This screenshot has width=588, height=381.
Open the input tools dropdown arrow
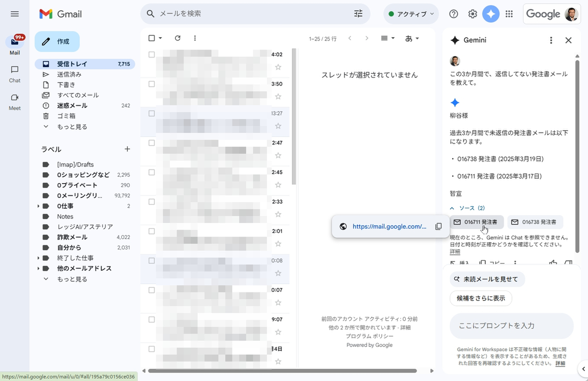pos(417,38)
